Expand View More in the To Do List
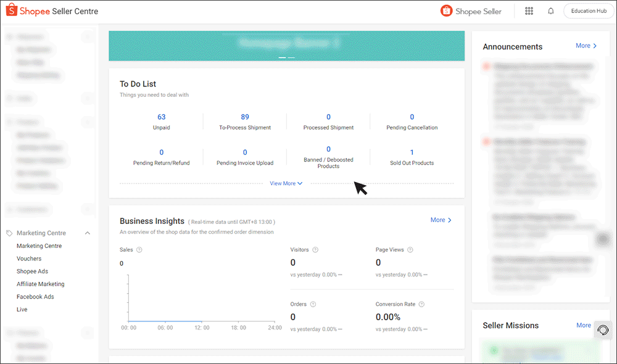This screenshot has height=364, width=617. click(286, 183)
